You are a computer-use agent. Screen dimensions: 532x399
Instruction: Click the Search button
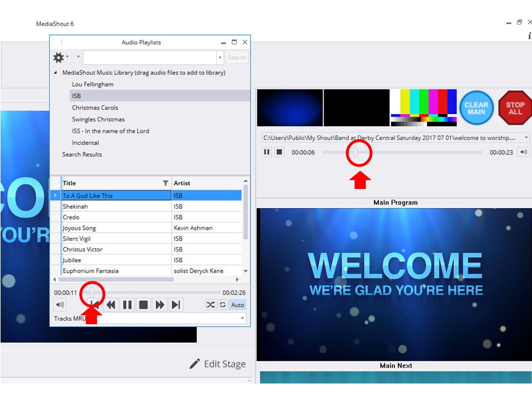click(x=237, y=57)
